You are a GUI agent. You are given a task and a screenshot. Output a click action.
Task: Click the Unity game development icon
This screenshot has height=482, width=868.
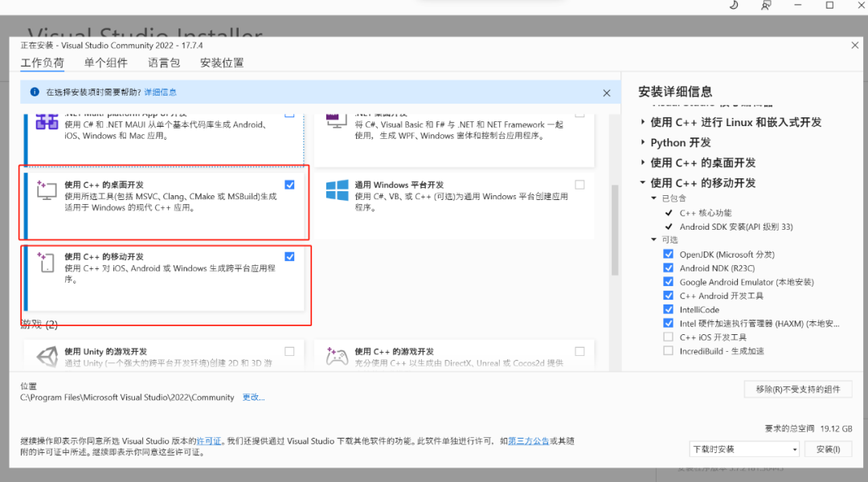[47, 357]
